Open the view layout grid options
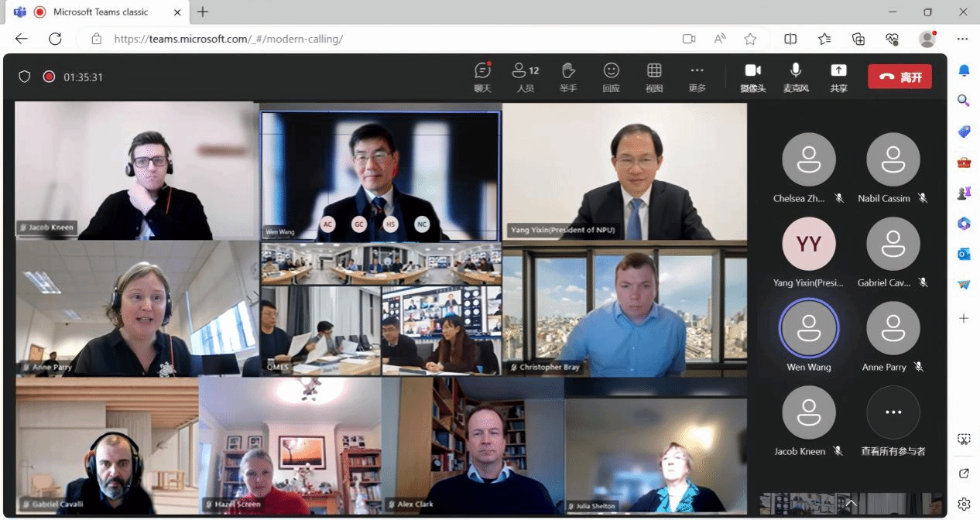Viewport: 980px width, 520px height. (654, 77)
